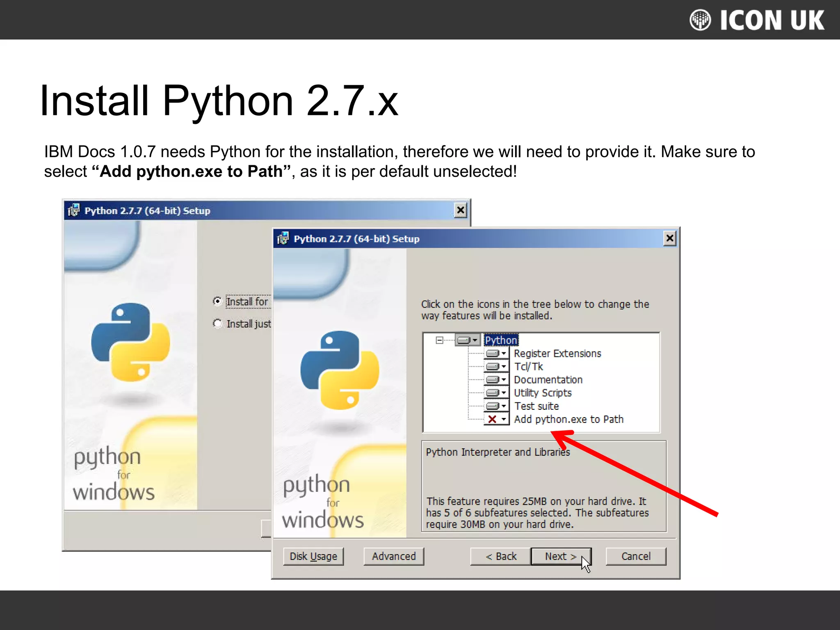The height and width of the screenshot is (630, 840).
Task: Open the Utility Scripts feature dropdown
Action: point(497,393)
